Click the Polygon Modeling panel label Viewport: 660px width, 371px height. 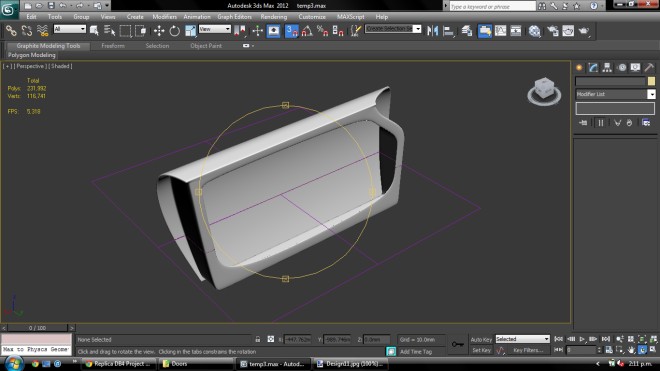coord(32,55)
